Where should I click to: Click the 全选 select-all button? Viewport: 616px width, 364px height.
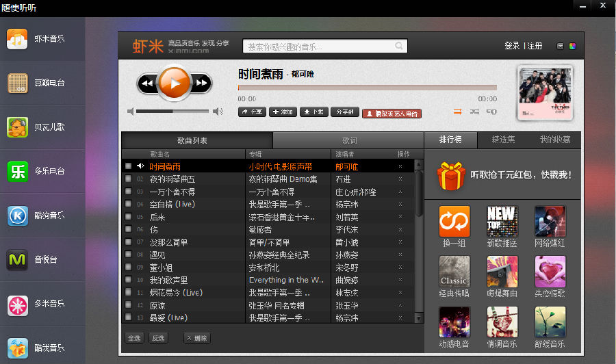pos(134,338)
